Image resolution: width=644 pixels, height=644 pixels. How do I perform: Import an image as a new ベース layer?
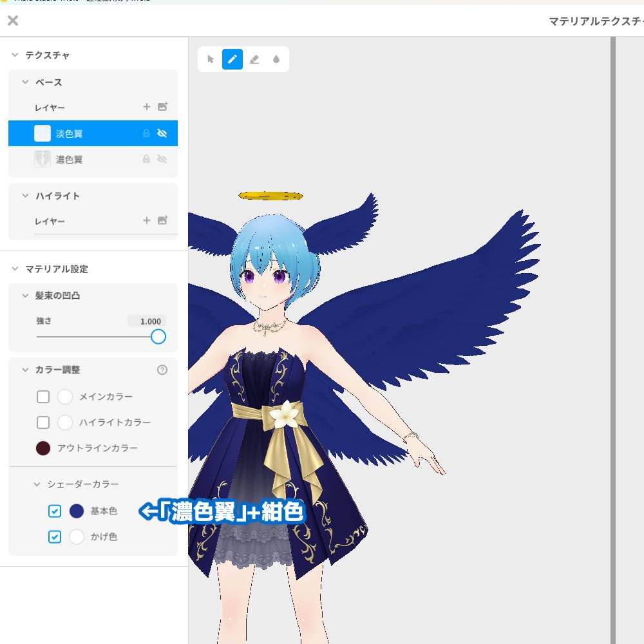click(164, 107)
